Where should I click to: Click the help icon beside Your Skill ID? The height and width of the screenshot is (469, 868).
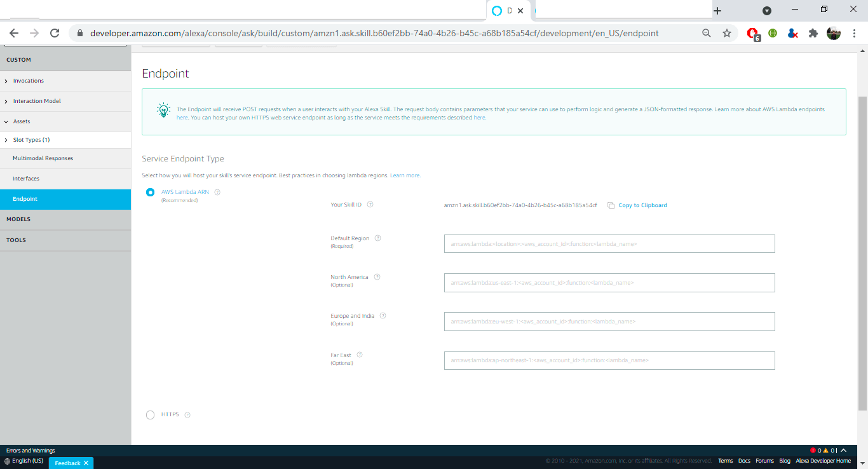point(370,205)
